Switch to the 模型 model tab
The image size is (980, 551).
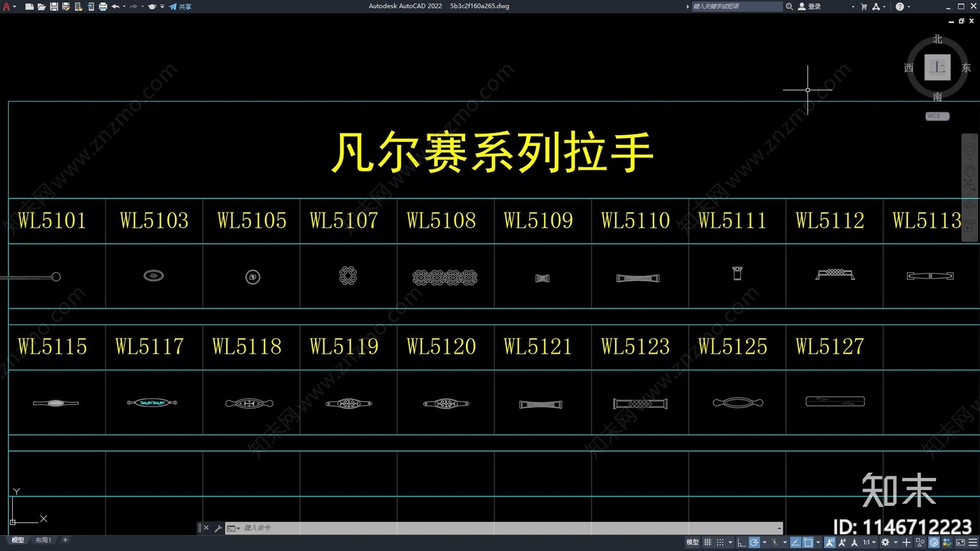[18, 540]
